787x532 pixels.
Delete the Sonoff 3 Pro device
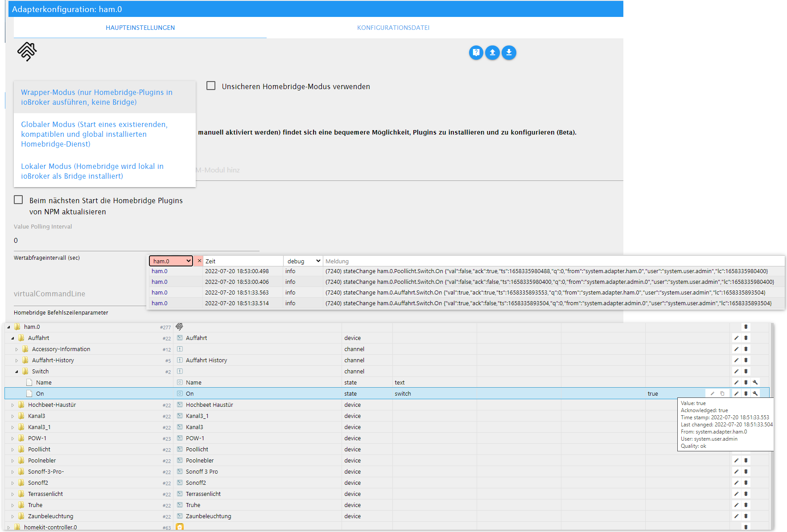point(746,472)
